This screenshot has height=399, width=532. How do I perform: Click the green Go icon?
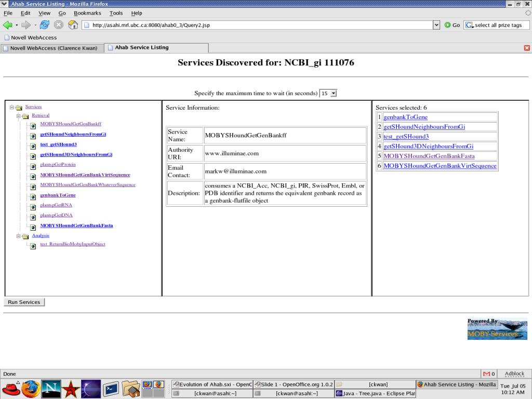click(x=447, y=25)
